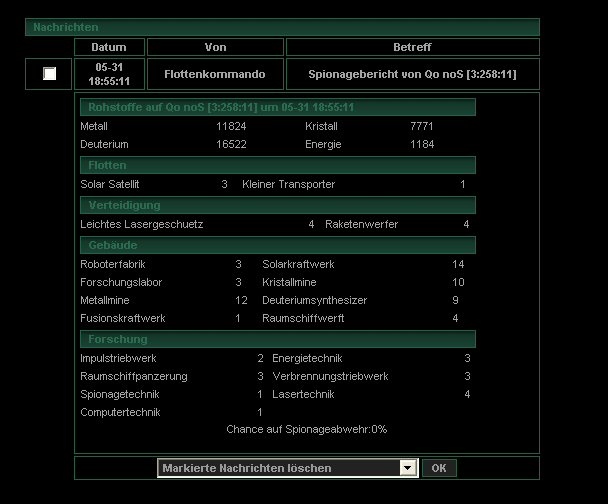Open Spionagebericht von Qo noS subject
The image size is (608, 504).
[x=412, y=74]
